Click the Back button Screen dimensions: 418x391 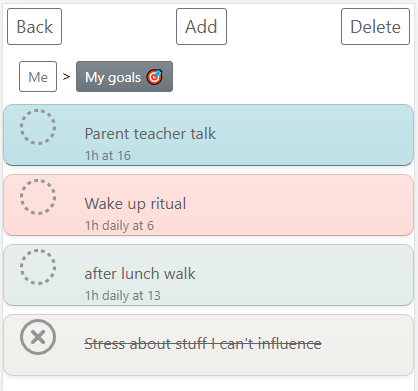click(35, 27)
